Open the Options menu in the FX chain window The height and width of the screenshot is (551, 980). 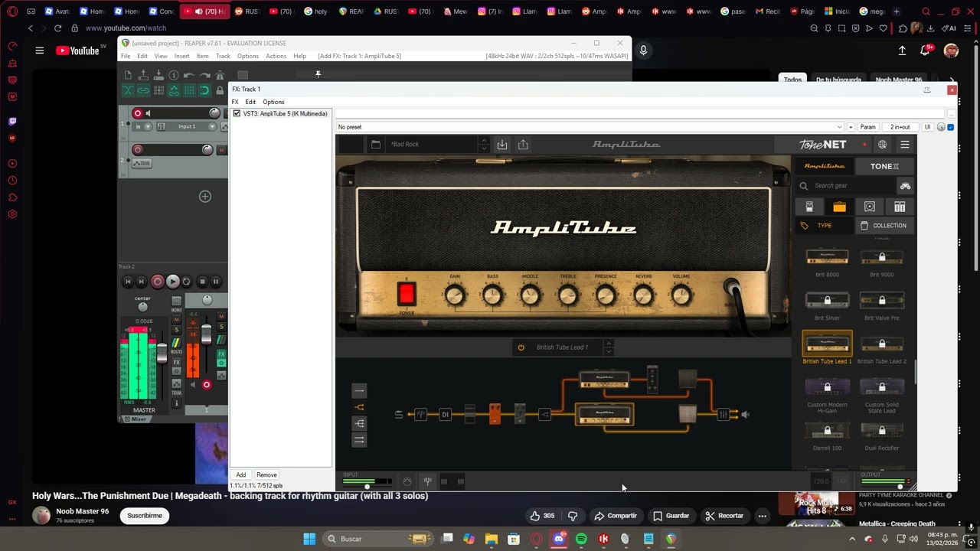tap(273, 102)
